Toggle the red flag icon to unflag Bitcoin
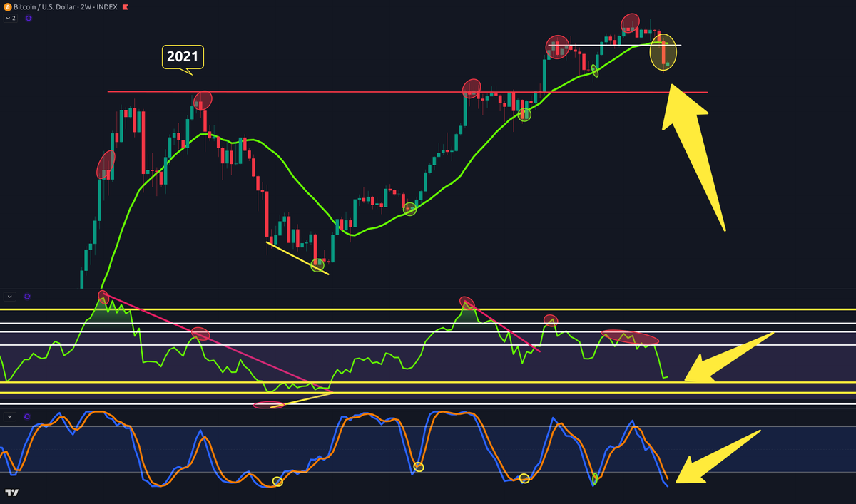Viewport: 856px width, 504px height. 125,7
